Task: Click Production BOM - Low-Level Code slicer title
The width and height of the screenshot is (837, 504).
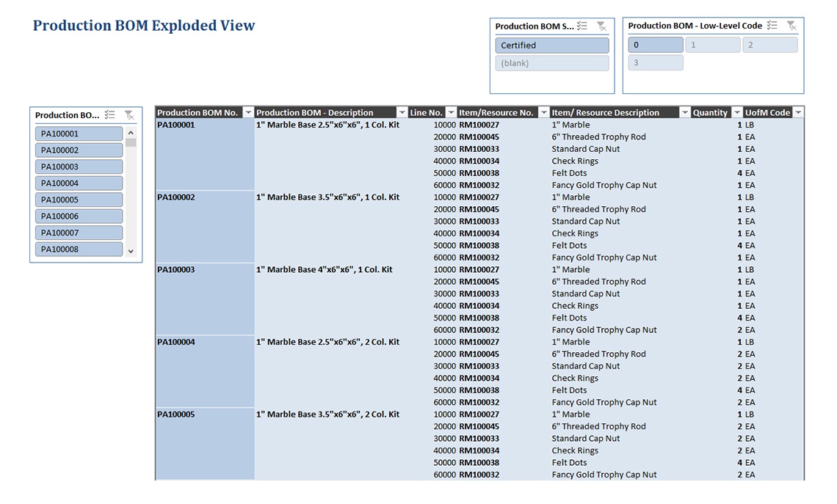Action: (x=695, y=26)
